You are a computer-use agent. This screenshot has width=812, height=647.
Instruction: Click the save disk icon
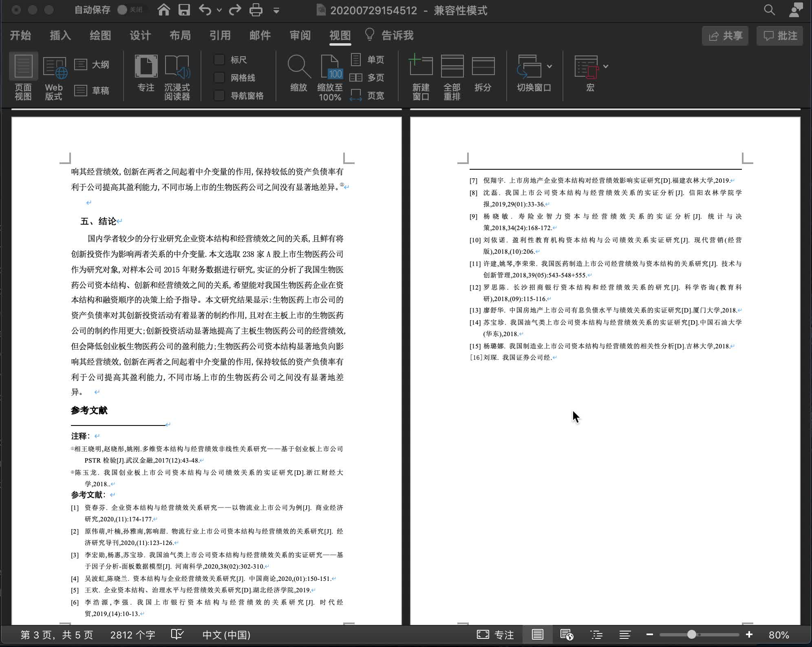[184, 10]
